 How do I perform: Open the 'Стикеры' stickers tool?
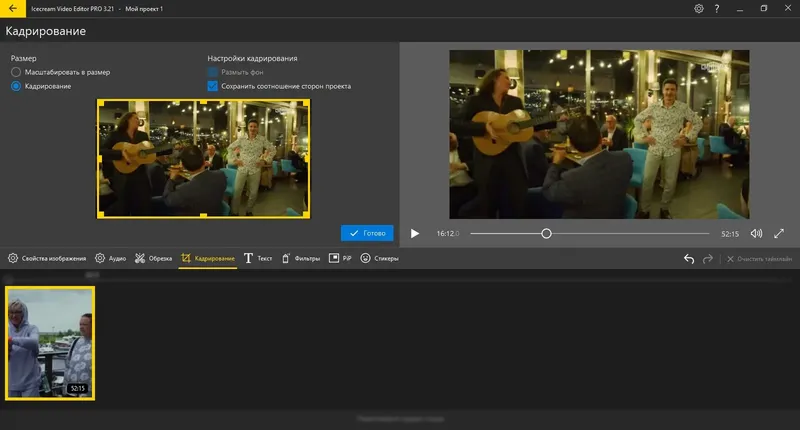click(380, 259)
